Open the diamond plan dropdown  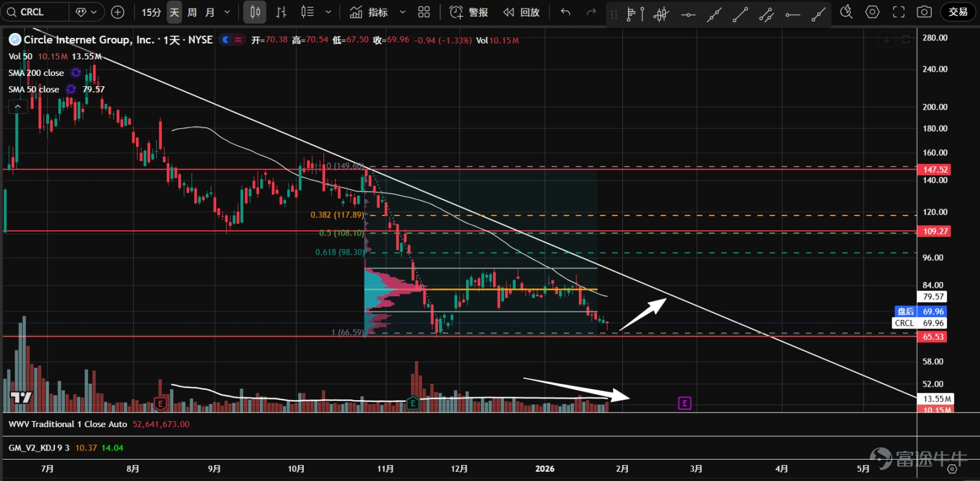[86, 12]
